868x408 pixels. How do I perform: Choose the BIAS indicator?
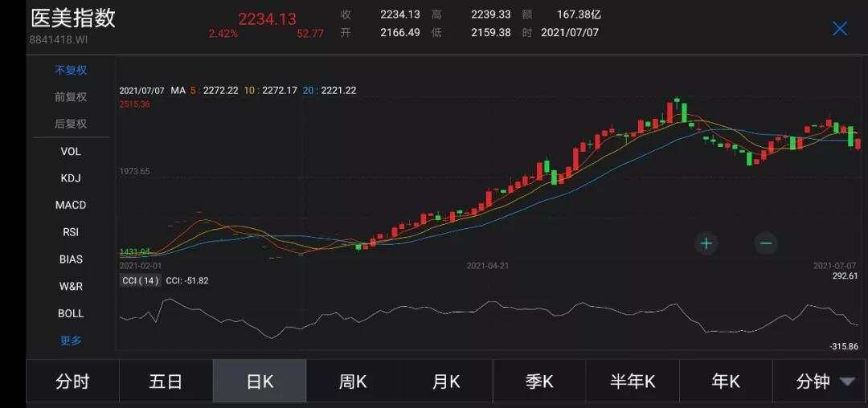click(x=71, y=259)
